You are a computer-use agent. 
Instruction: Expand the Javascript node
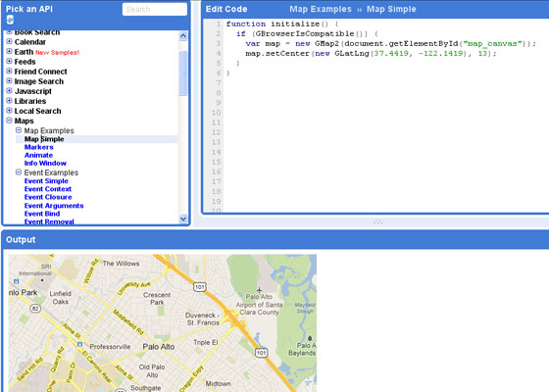point(10,90)
